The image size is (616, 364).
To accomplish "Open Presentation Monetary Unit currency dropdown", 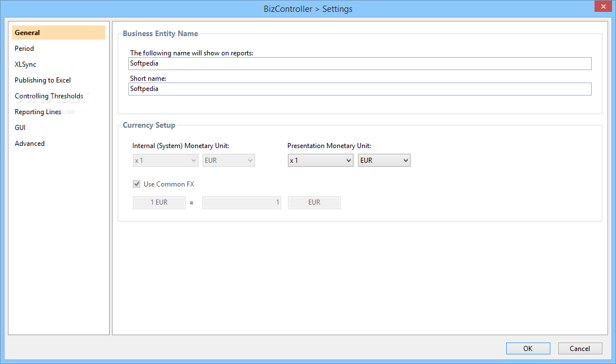I will tap(384, 160).
